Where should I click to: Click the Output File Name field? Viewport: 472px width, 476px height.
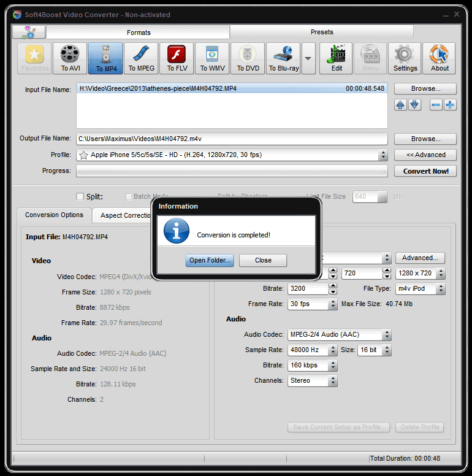pos(232,139)
